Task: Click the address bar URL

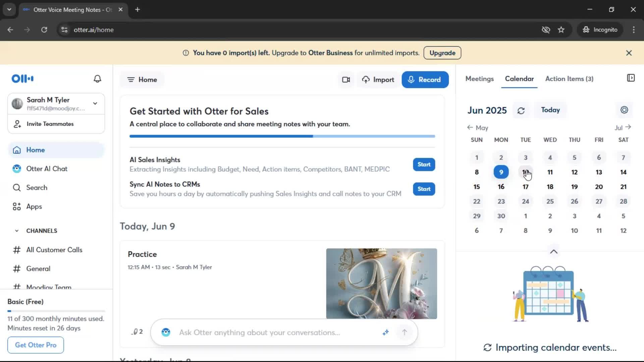Action: point(94,30)
